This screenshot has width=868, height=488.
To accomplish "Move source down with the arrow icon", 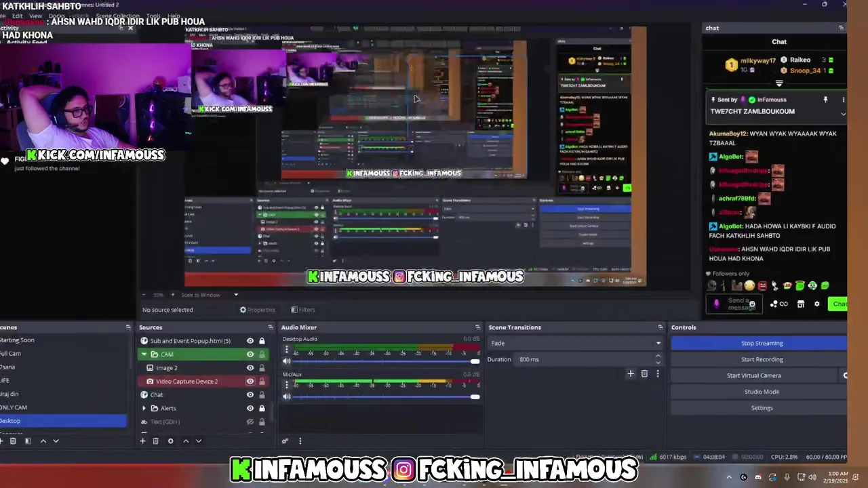I will click(x=199, y=441).
